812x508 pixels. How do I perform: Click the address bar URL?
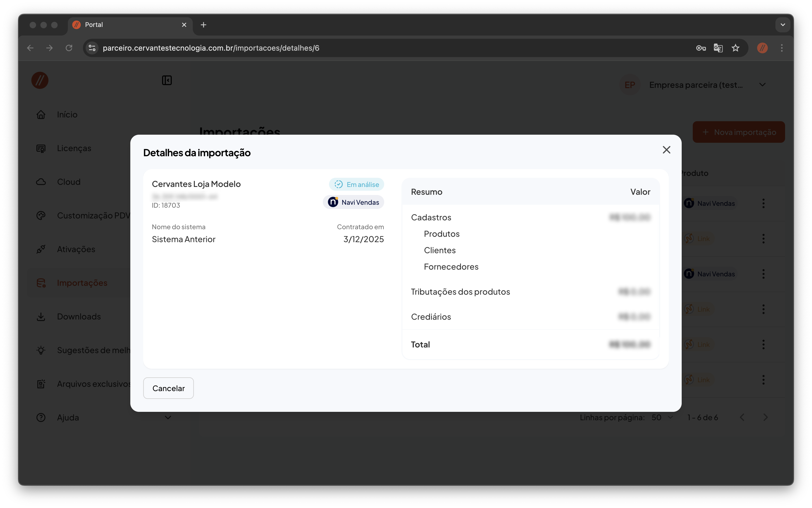point(211,48)
